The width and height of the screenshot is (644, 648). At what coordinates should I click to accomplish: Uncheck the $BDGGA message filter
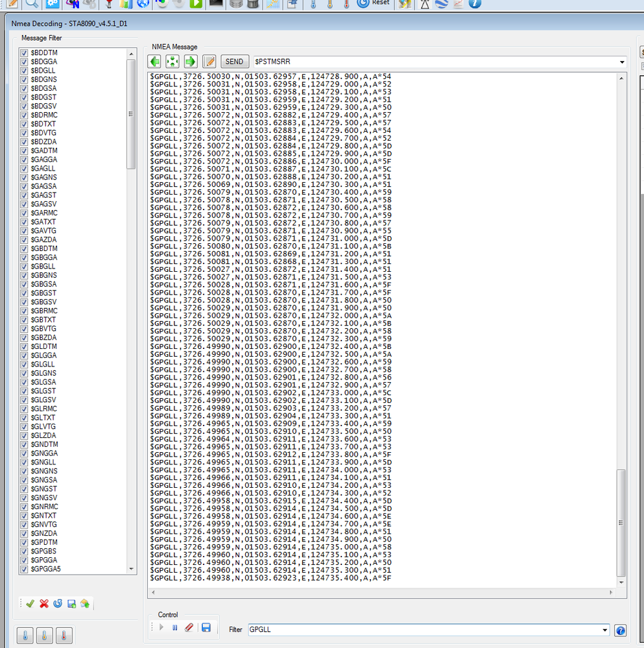(24, 62)
